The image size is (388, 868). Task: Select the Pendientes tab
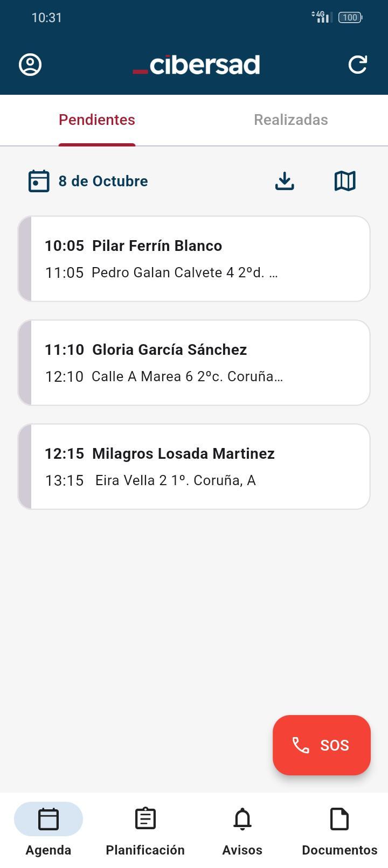[x=97, y=120]
